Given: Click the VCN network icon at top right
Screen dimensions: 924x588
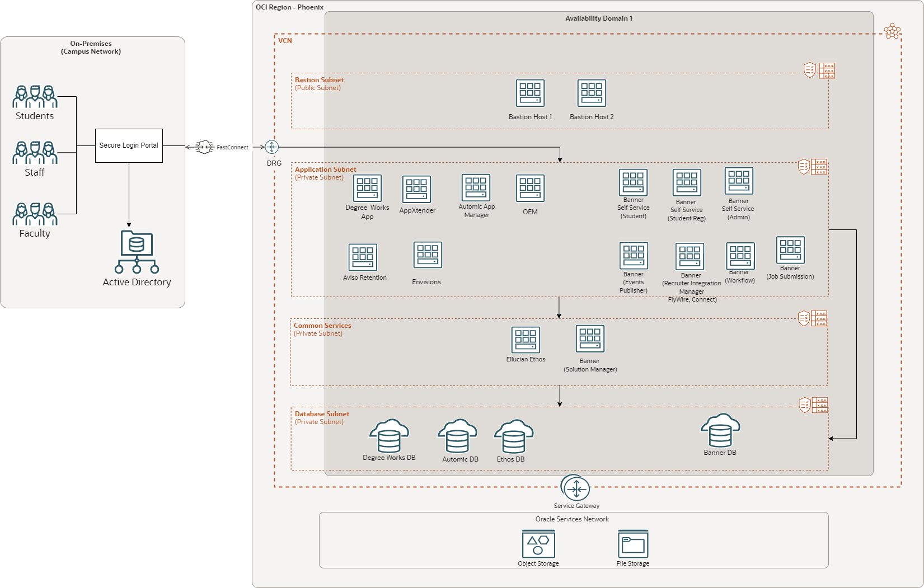Looking at the screenshot, I should [x=892, y=31].
